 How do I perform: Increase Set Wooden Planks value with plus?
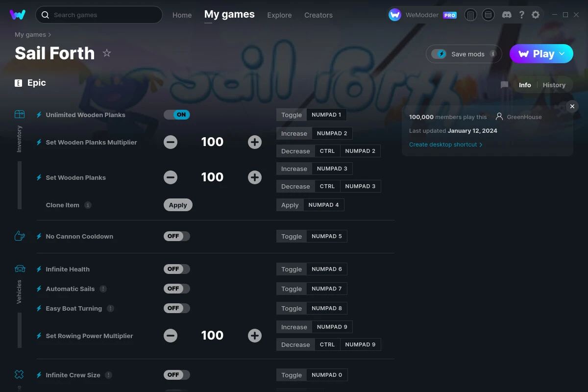click(x=255, y=177)
